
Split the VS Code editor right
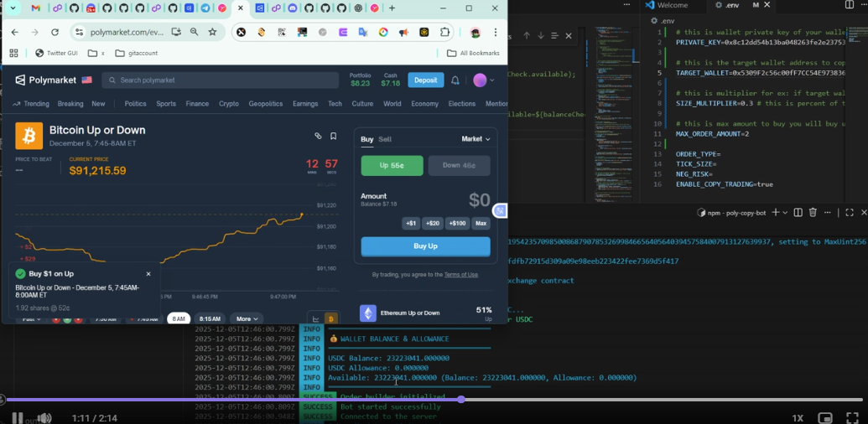(x=850, y=5)
